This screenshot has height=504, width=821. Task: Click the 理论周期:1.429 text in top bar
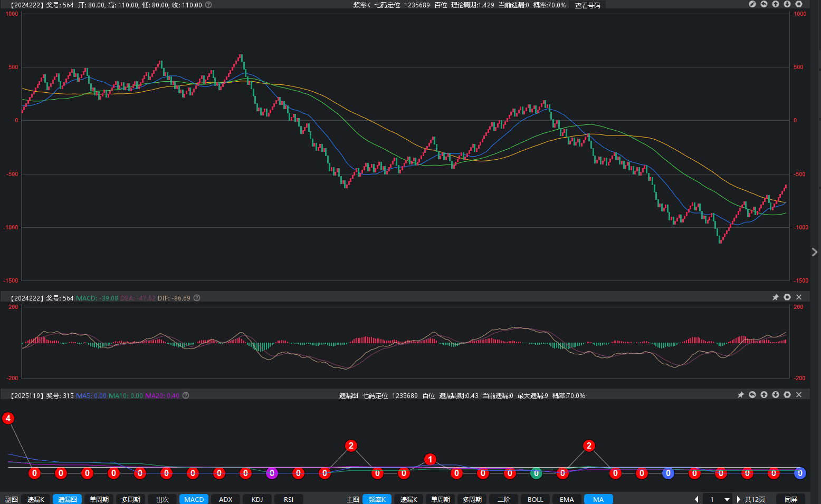coord(473,5)
